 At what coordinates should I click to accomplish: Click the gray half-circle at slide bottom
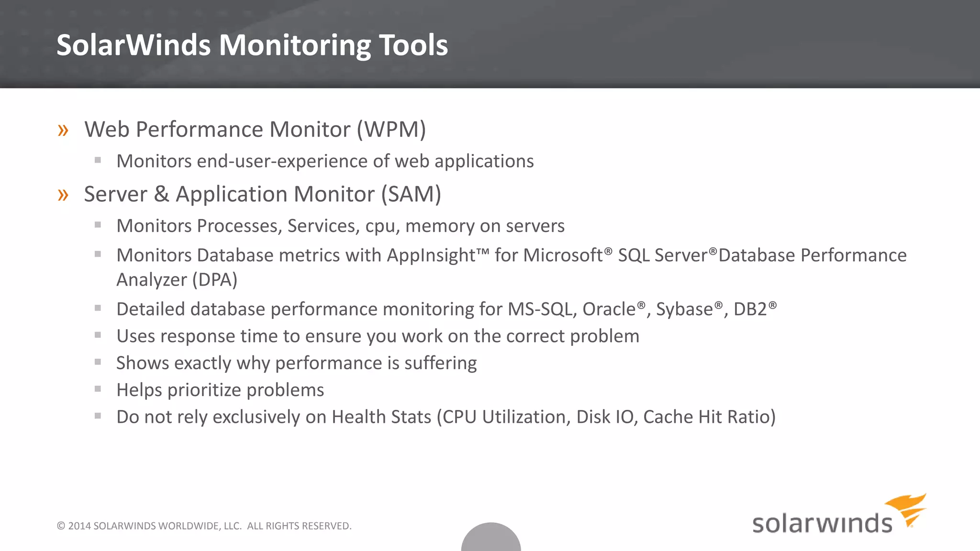pyautogui.click(x=491, y=537)
